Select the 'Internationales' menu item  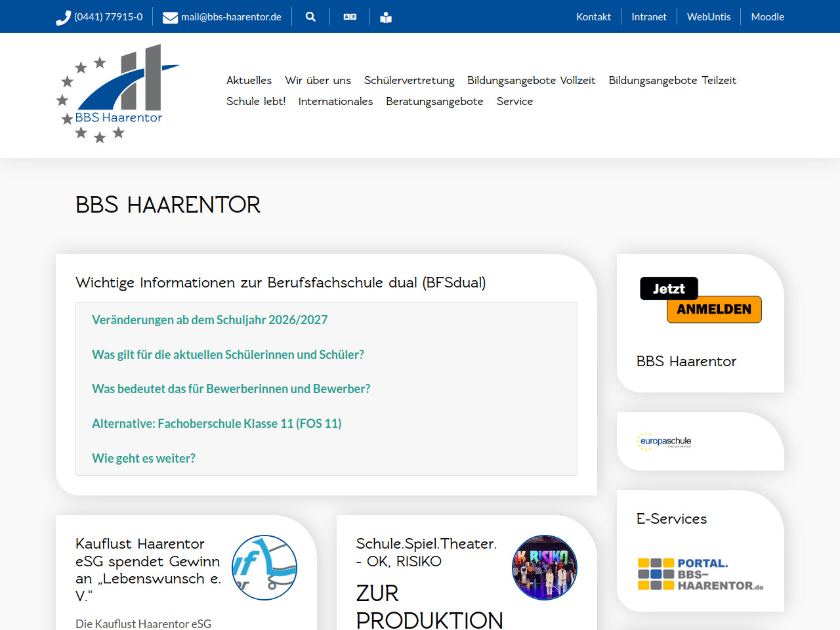pos(335,101)
